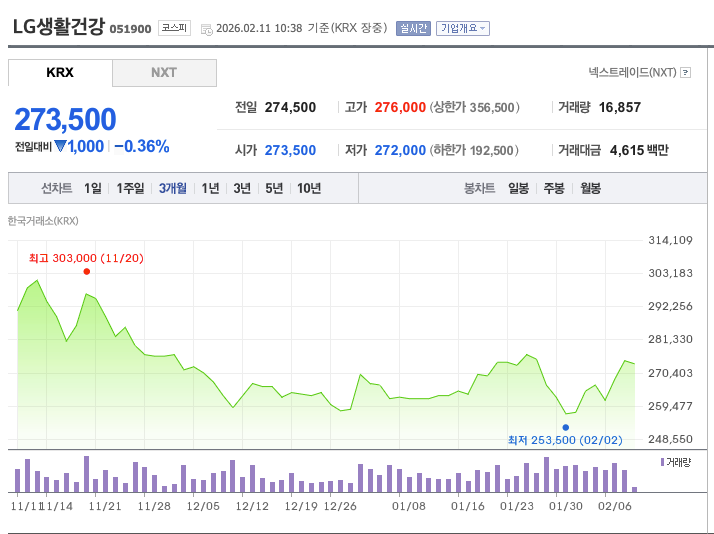Click the 전일 value 274,500

tap(291, 107)
